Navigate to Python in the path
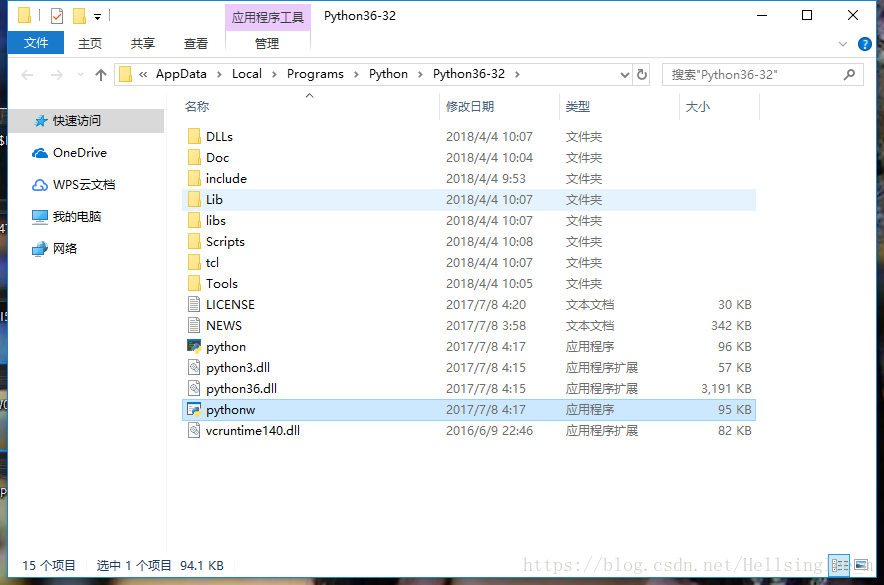884x585 pixels. click(388, 74)
